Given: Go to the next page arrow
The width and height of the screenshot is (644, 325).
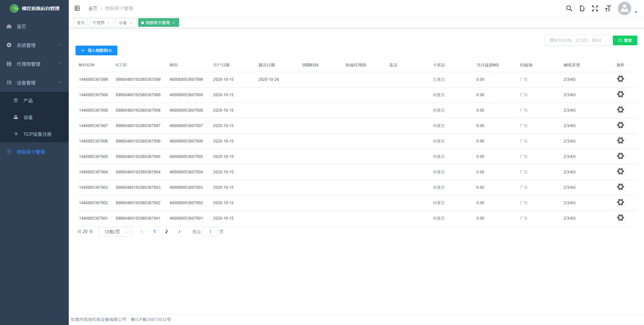Looking at the screenshot, I should (x=179, y=232).
